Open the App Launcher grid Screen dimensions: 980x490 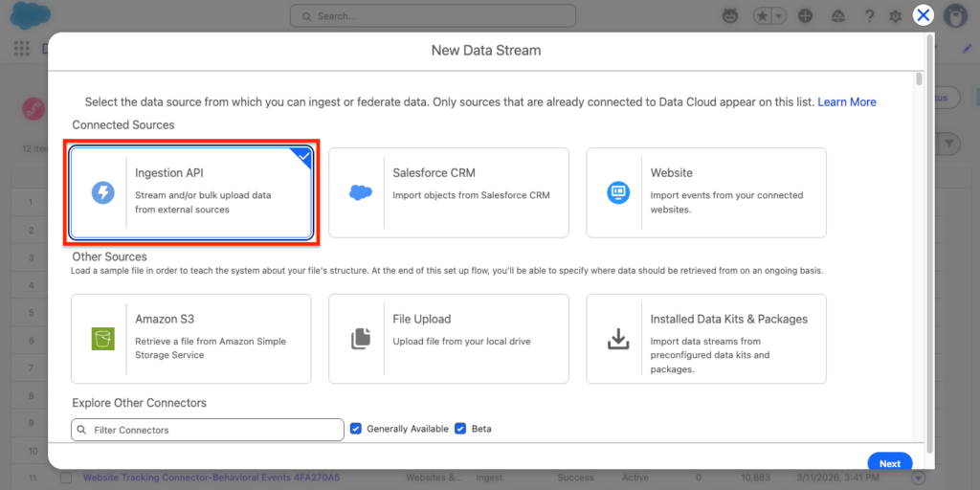[21, 49]
